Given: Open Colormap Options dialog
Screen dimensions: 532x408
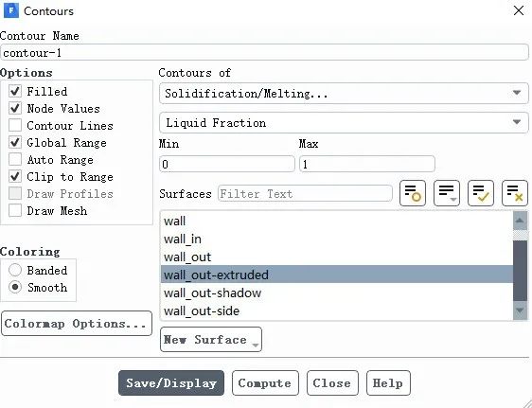Looking at the screenshot, I should (77, 324).
